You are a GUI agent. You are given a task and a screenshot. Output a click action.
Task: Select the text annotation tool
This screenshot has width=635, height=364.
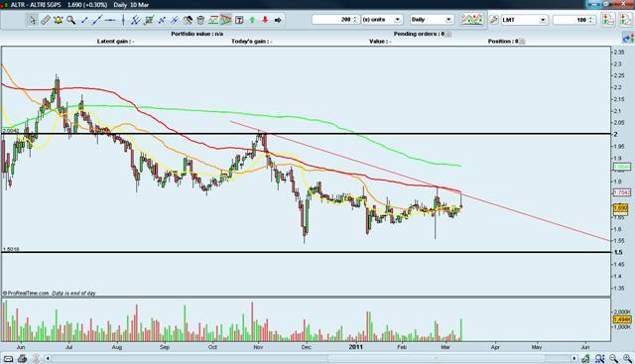tap(239, 20)
